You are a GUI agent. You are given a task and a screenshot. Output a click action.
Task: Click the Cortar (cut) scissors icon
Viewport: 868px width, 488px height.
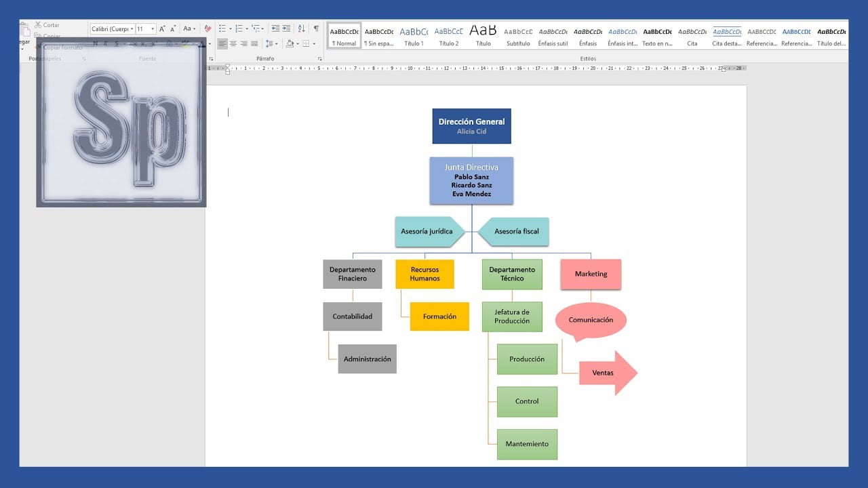click(x=38, y=25)
